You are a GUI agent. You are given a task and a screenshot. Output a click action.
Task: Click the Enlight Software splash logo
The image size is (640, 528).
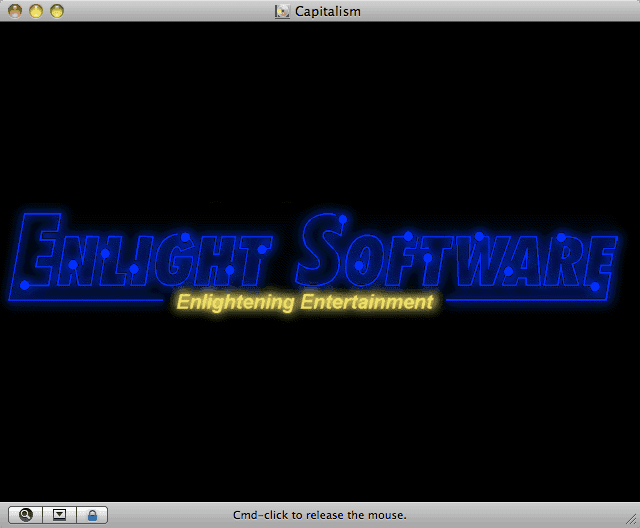[313, 256]
